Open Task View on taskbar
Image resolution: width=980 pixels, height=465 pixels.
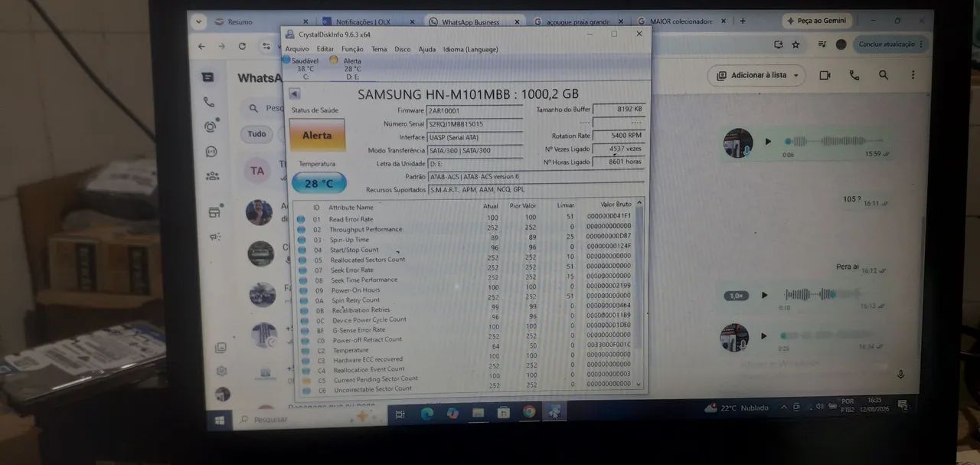point(400,414)
